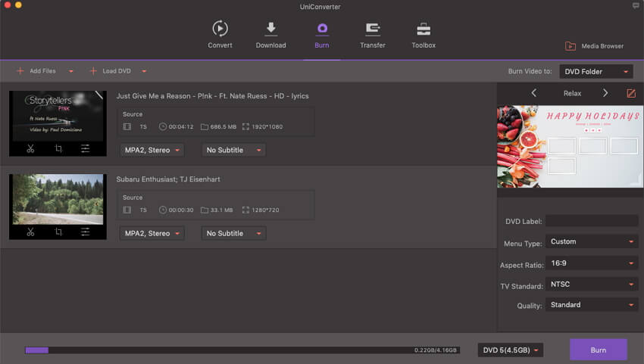The height and width of the screenshot is (364, 644).
Task: Click the crop icon on Subaru video
Action: pos(58,232)
